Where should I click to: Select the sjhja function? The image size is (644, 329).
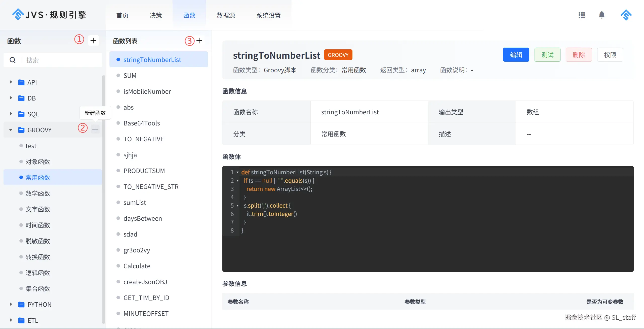coord(159,155)
